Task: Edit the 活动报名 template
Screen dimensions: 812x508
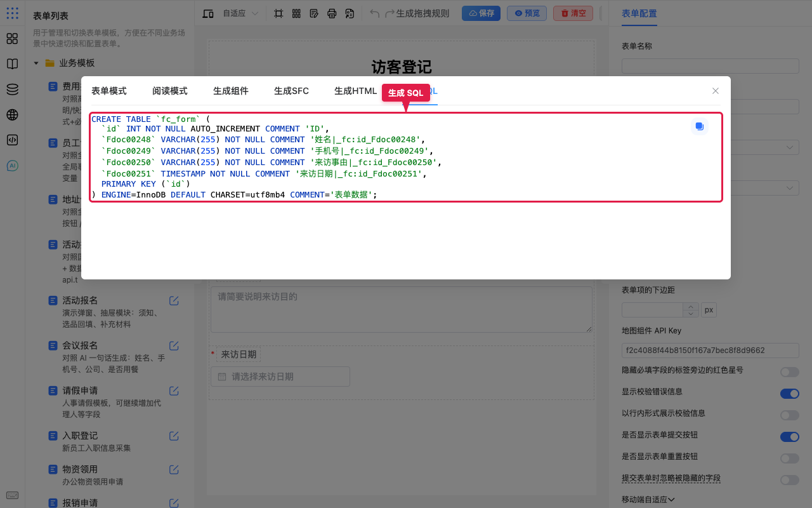Action: 174,300
